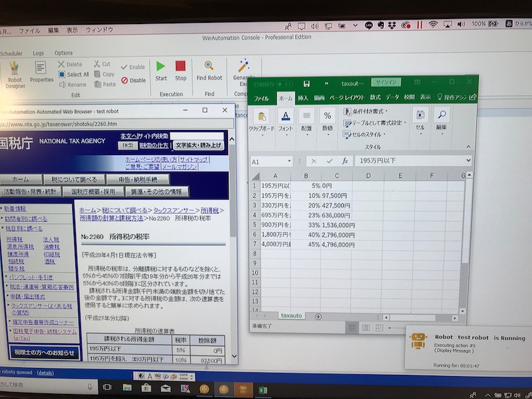Switch to Excel データ tab

click(392, 97)
